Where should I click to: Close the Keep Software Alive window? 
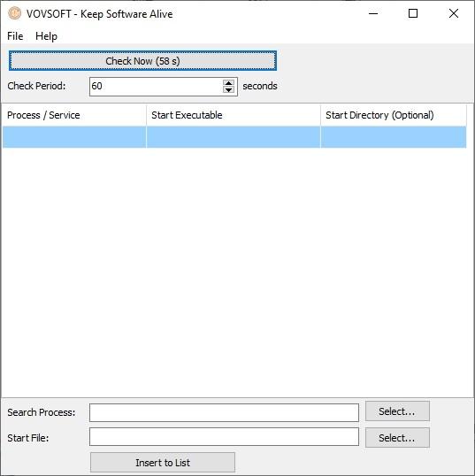[x=454, y=13]
